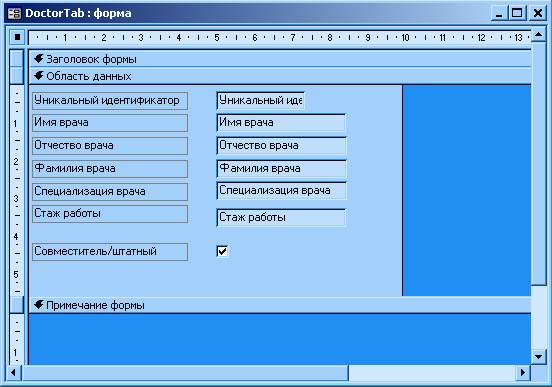Click the form selector square at ruler corner
This screenshot has height=387, width=552.
click(x=17, y=37)
